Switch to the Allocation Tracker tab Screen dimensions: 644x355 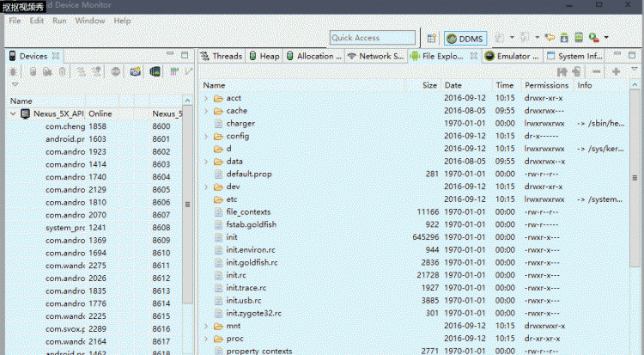coord(313,56)
